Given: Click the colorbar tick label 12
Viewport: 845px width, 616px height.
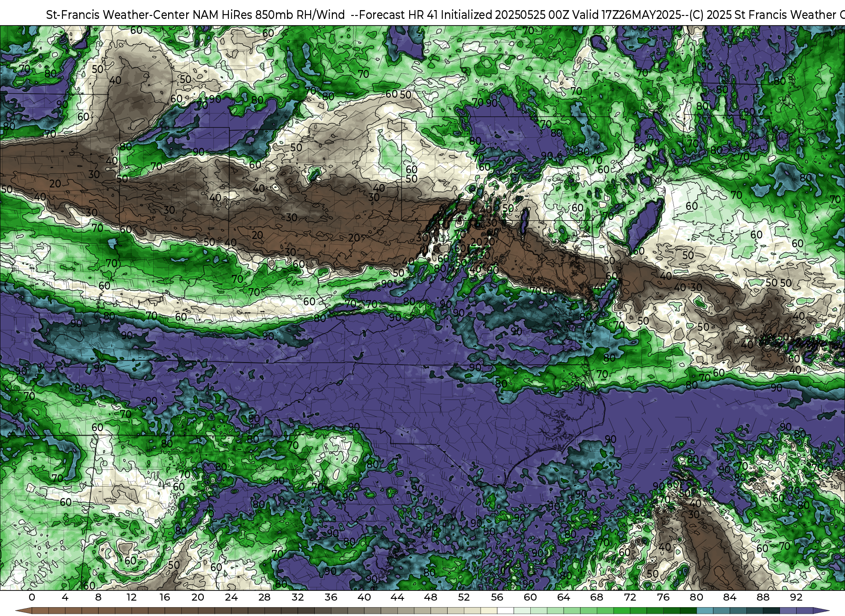Looking at the screenshot, I should pyautogui.click(x=132, y=598).
